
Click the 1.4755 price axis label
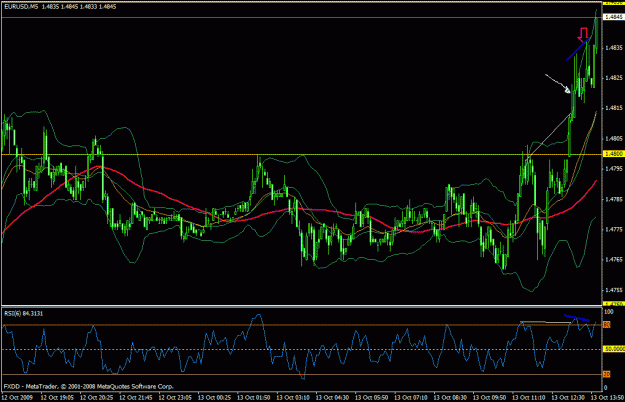click(x=613, y=290)
